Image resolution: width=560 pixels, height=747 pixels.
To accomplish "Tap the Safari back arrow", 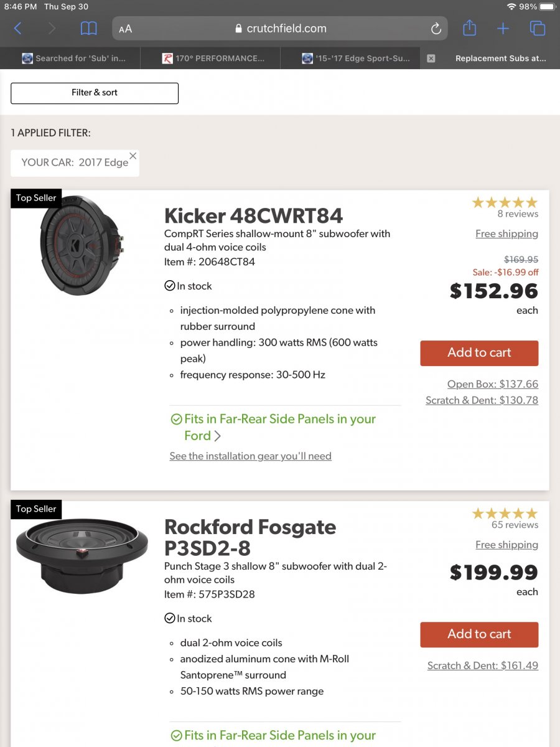I will (17, 29).
